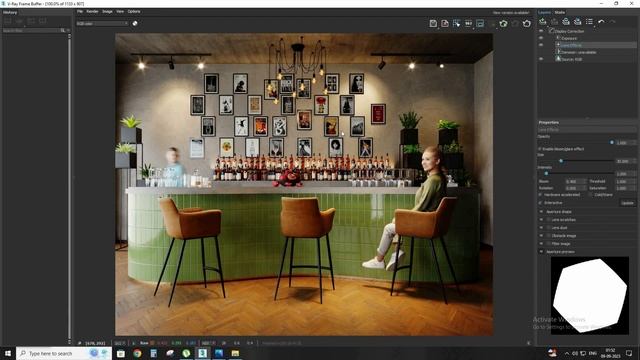Switch to the Layers tab
The height and width of the screenshot is (360, 640).
(x=544, y=12)
